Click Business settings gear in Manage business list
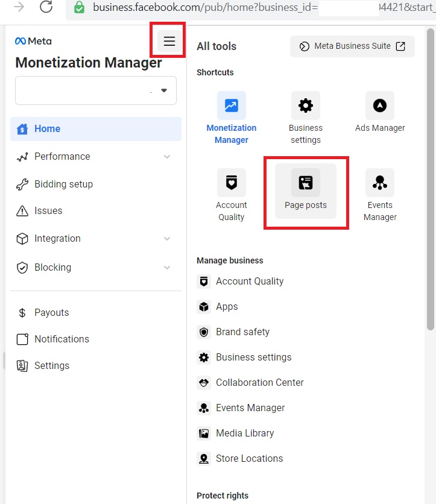The image size is (436, 504). point(204,358)
